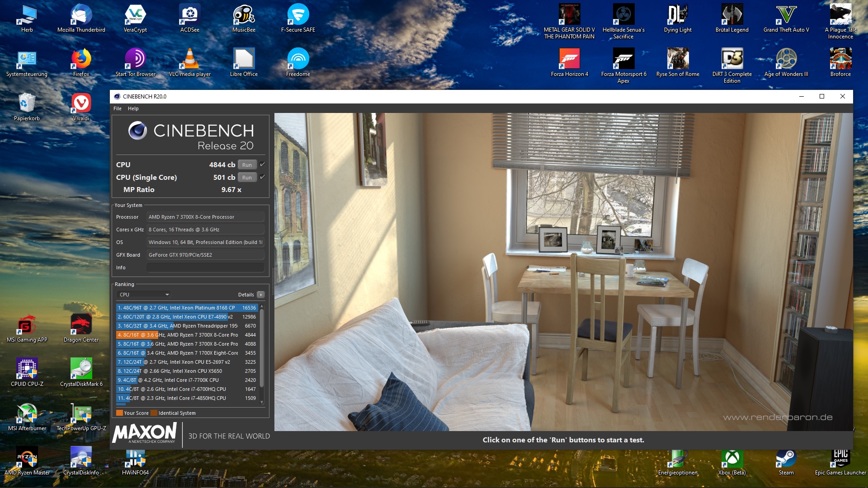Select the Epic Games Launcher icon
This screenshot has height=488, width=868.
(x=840, y=462)
